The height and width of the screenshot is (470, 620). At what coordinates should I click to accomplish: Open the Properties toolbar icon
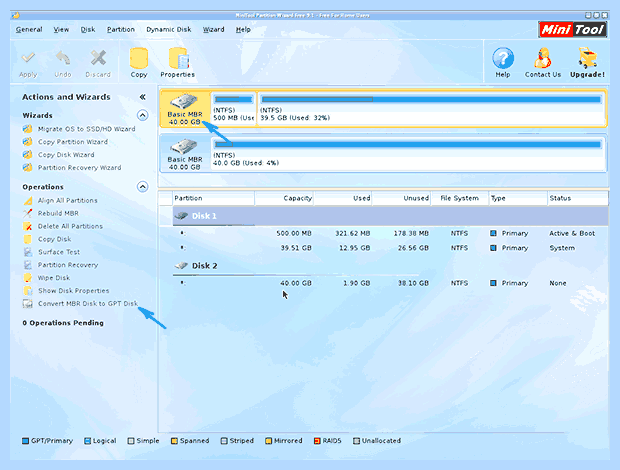[x=178, y=58]
